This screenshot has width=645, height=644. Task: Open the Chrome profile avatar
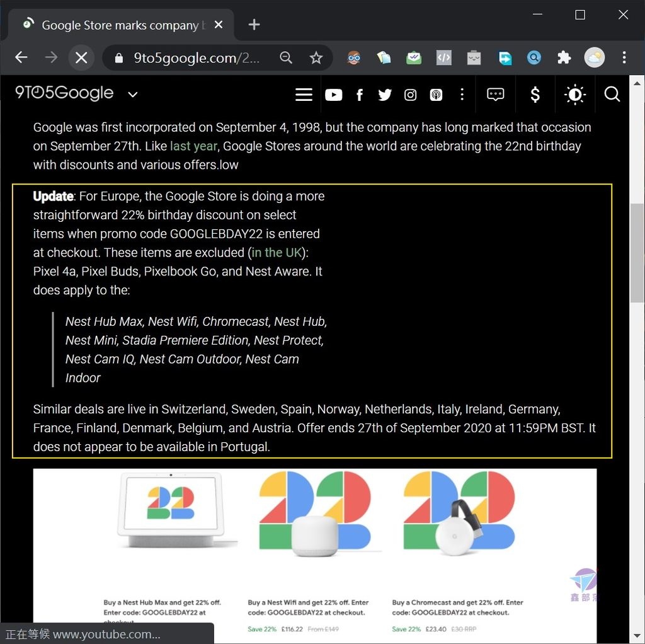tap(595, 57)
